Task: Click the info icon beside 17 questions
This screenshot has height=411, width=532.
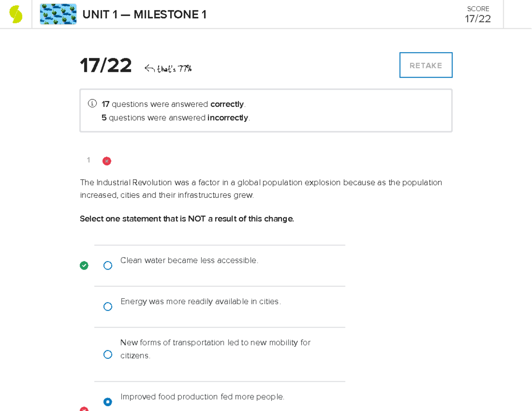Action: click(92, 104)
